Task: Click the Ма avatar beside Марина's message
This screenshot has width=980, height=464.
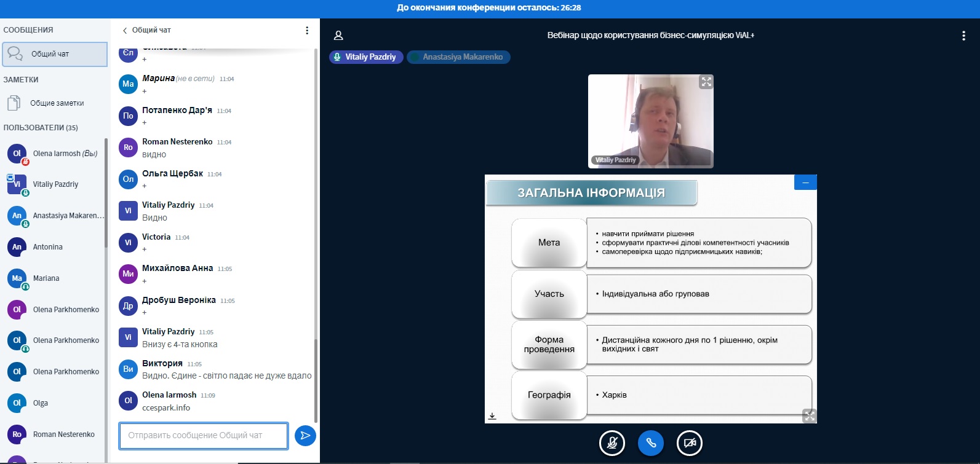Action: [x=128, y=84]
